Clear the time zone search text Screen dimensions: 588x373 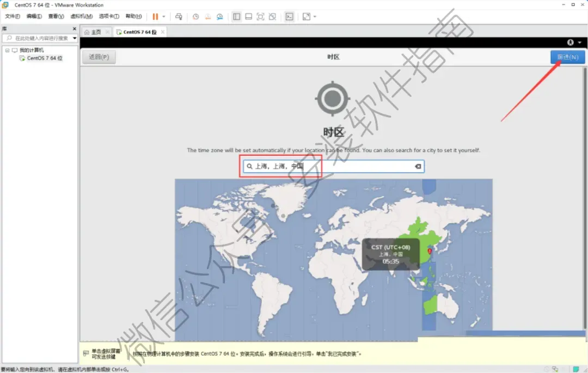(x=418, y=166)
